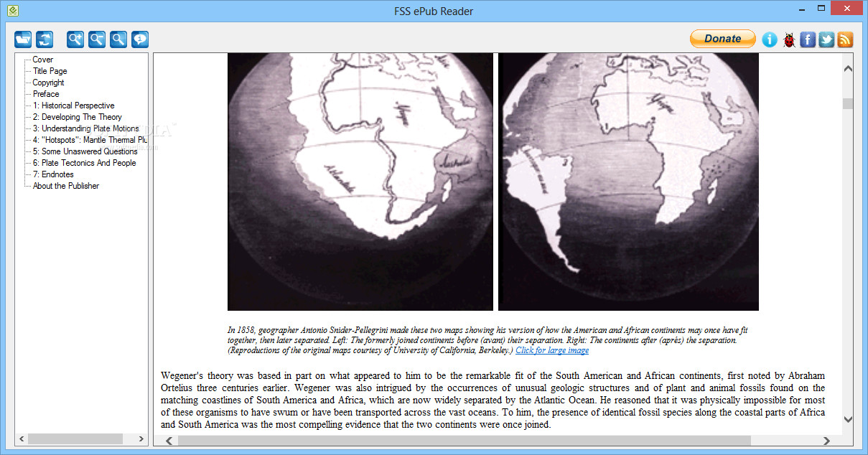The height and width of the screenshot is (455, 868).
Task: Reset zoom with the plain magnifier icon
Action: 118,39
